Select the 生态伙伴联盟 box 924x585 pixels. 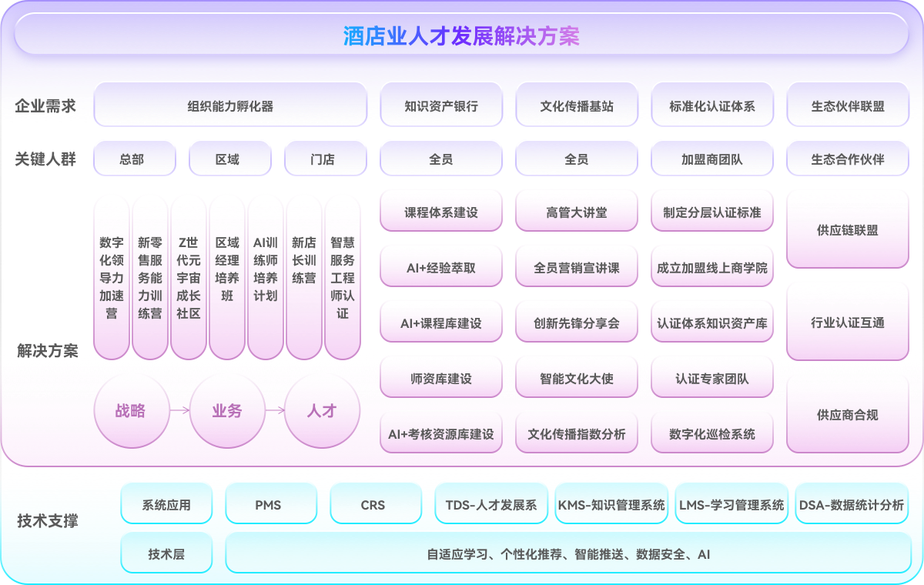coord(848,105)
